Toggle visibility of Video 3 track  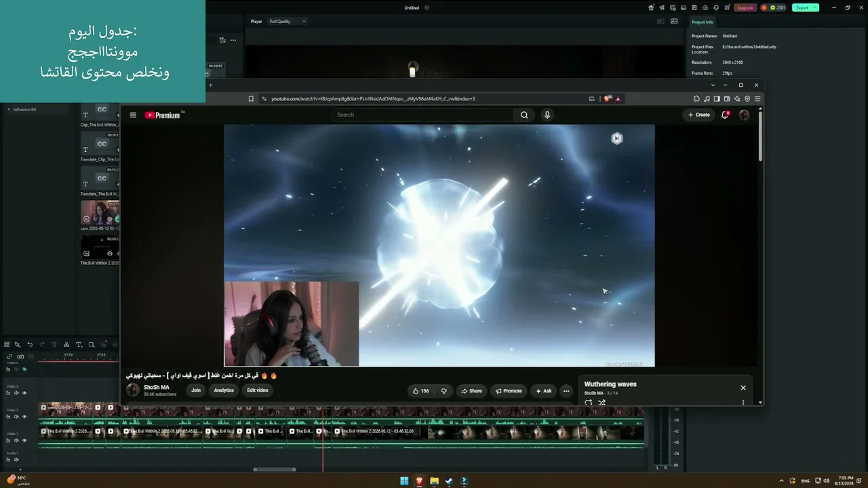tap(24, 393)
